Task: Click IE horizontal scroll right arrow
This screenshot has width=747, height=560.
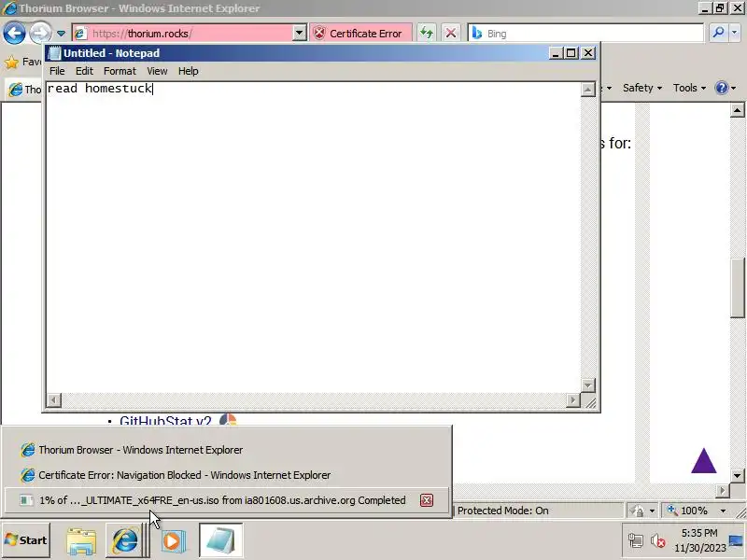Action: 723,490
